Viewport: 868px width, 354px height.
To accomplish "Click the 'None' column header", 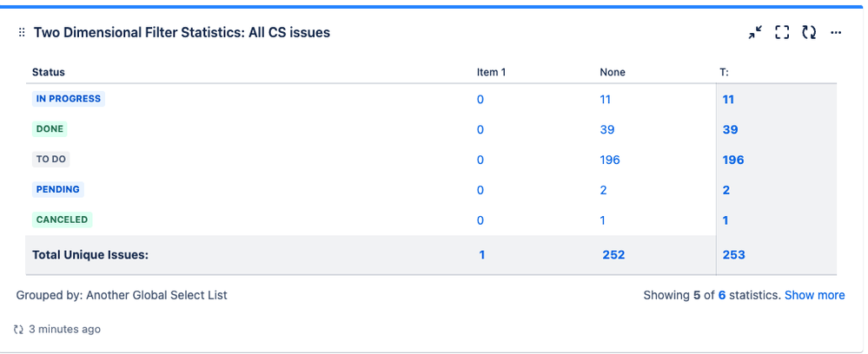I will click(x=613, y=72).
